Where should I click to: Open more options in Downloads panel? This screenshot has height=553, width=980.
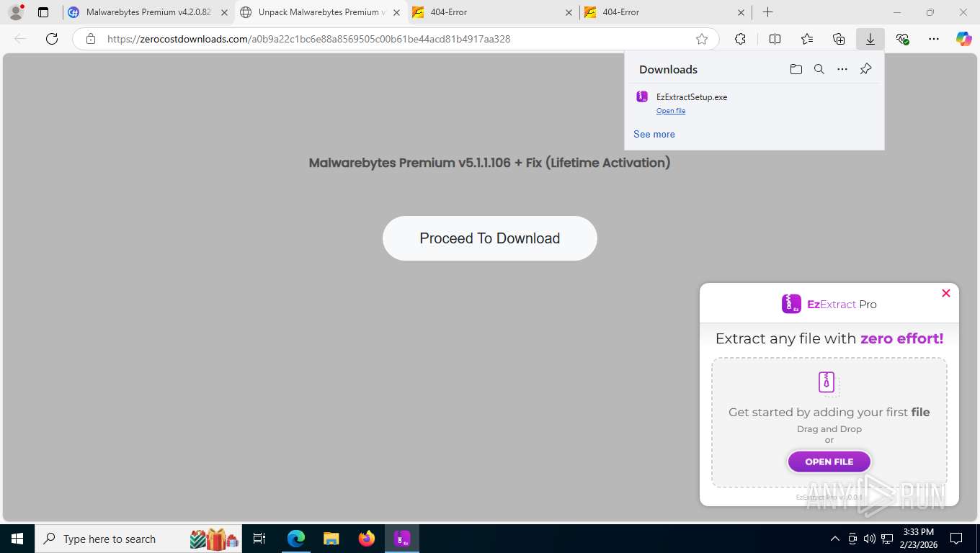[x=842, y=69]
